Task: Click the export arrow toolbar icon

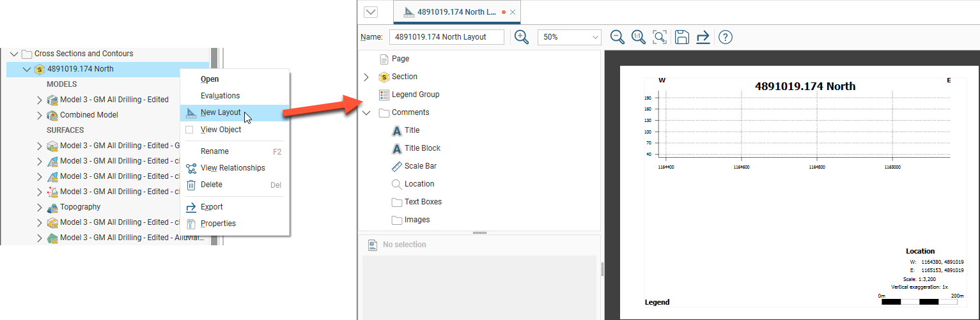Action: (x=703, y=37)
